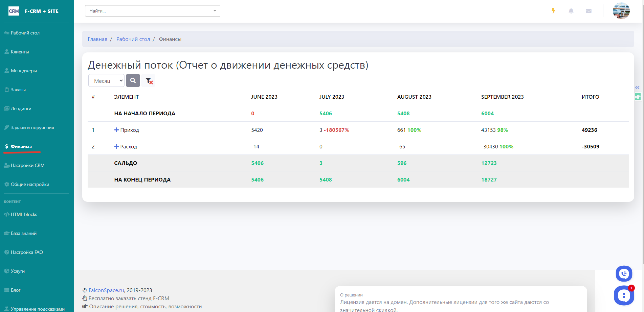
Task: Expand the Приход row
Action: (x=116, y=130)
